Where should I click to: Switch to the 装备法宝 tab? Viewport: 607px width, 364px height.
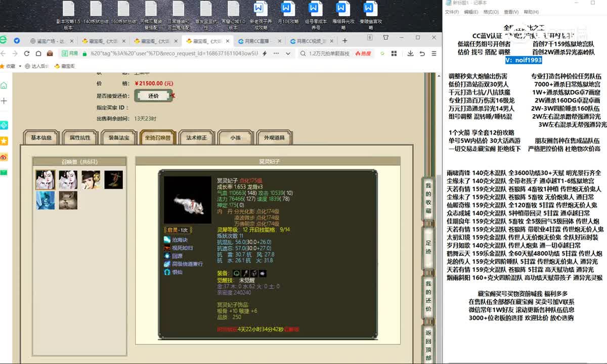point(119,138)
